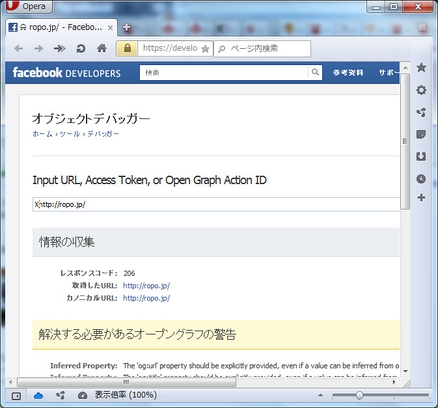The width and height of the screenshot is (438, 408).
Task: Click the horizontal scrollbar thumb
Action: pos(126,382)
